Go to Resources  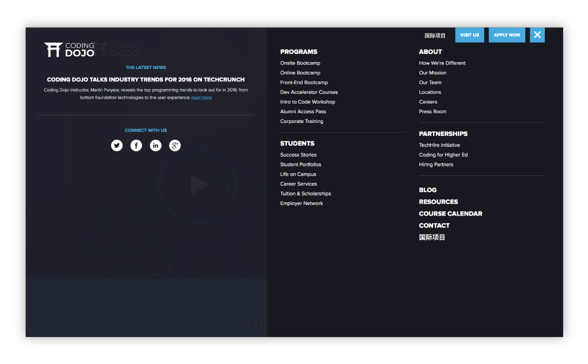(x=438, y=202)
